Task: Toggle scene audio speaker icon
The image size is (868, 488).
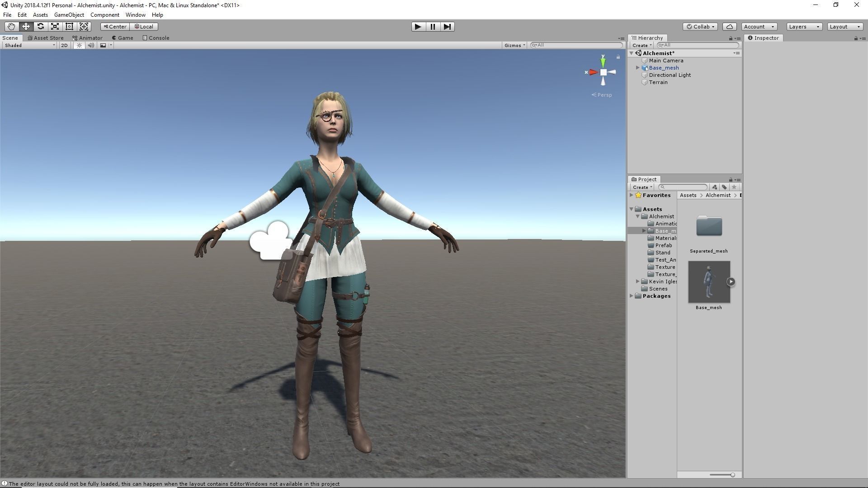Action: tap(91, 45)
